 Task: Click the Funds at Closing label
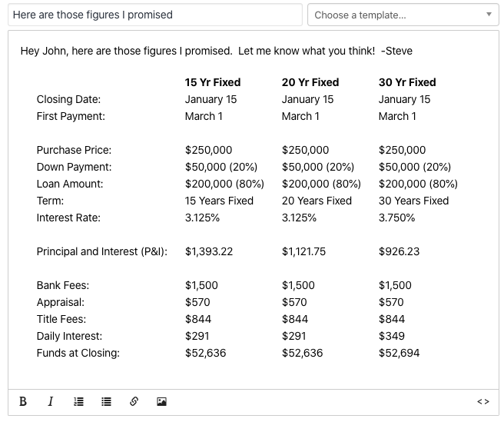pos(78,353)
